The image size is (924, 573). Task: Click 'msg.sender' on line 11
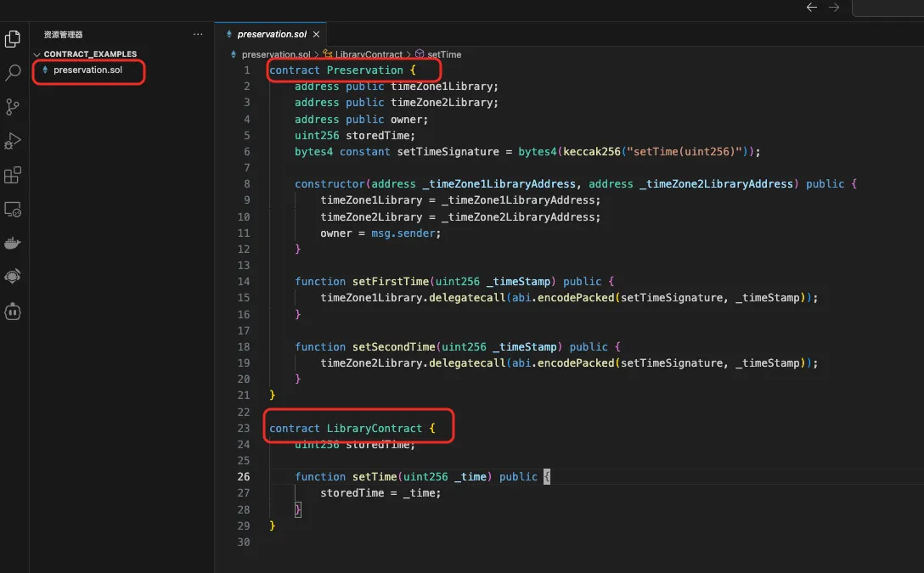pos(403,233)
